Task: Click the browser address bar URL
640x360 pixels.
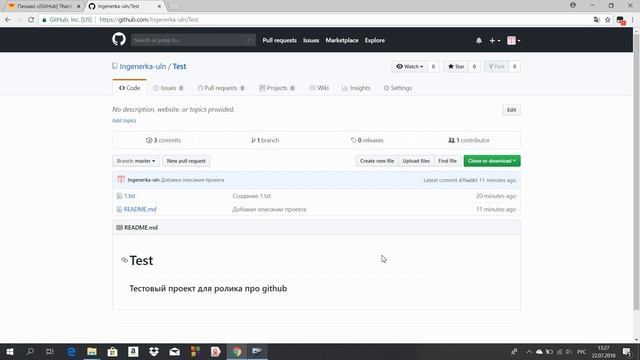Action: [x=149, y=20]
